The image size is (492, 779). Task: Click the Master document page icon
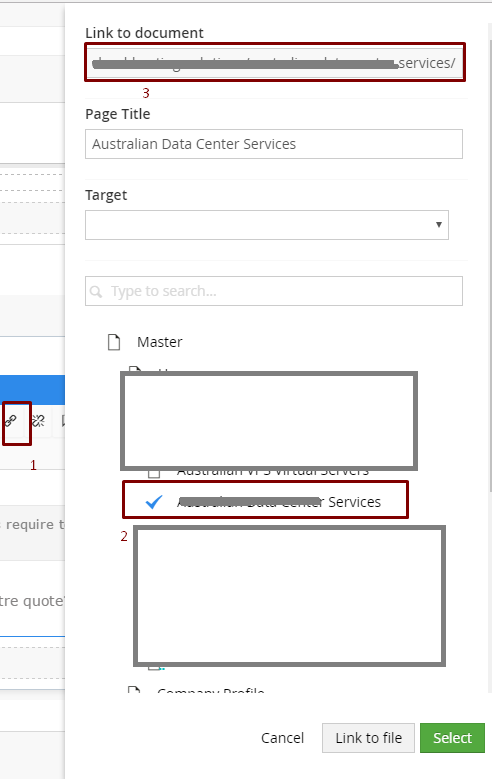pyautogui.click(x=114, y=342)
